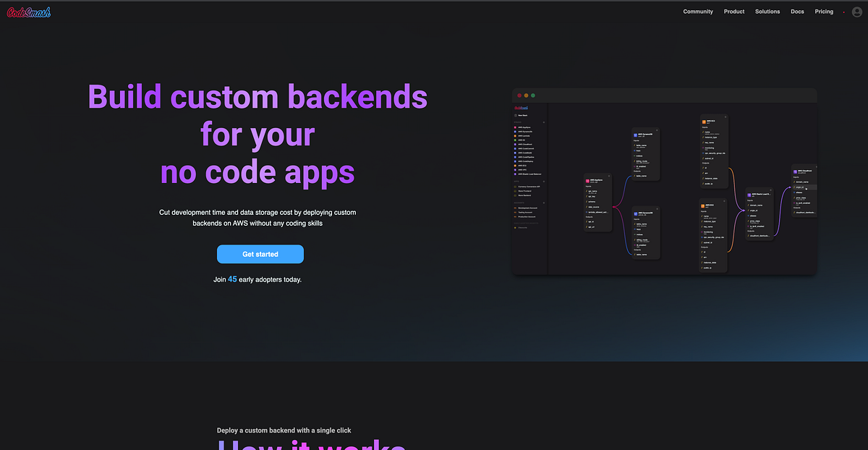
Task: Collapse the AWS CloudFront node
Action: click(815, 166)
